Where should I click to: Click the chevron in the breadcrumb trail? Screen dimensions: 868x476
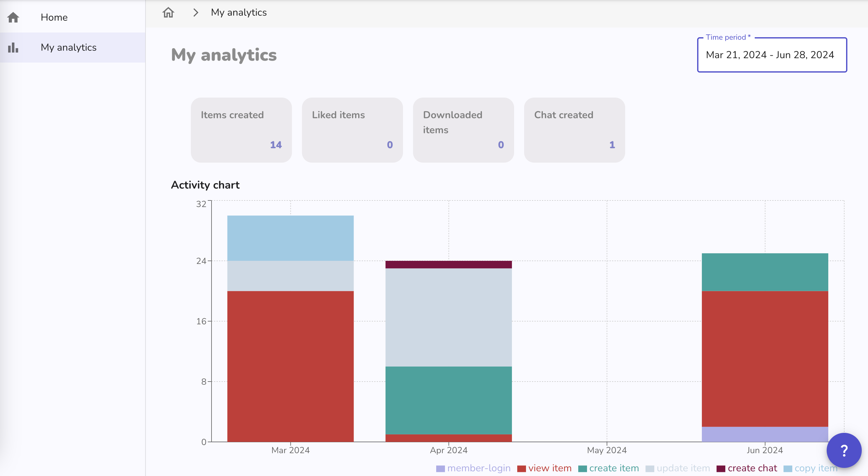pos(196,13)
